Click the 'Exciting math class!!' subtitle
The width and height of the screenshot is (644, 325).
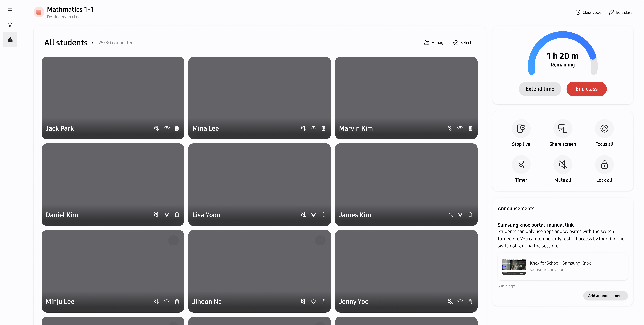point(65,17)
